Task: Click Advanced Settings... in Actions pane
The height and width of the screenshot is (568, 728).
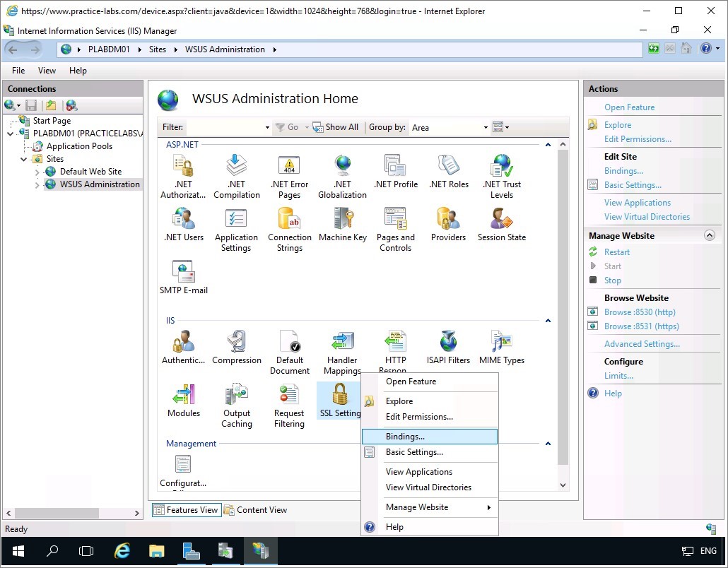Action: click(x=642, y=344)
